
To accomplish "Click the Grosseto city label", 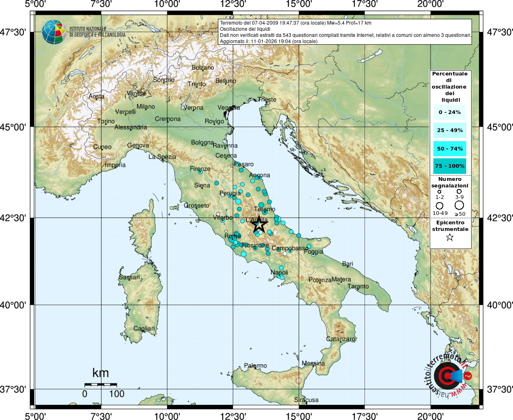I will [196, 205].
